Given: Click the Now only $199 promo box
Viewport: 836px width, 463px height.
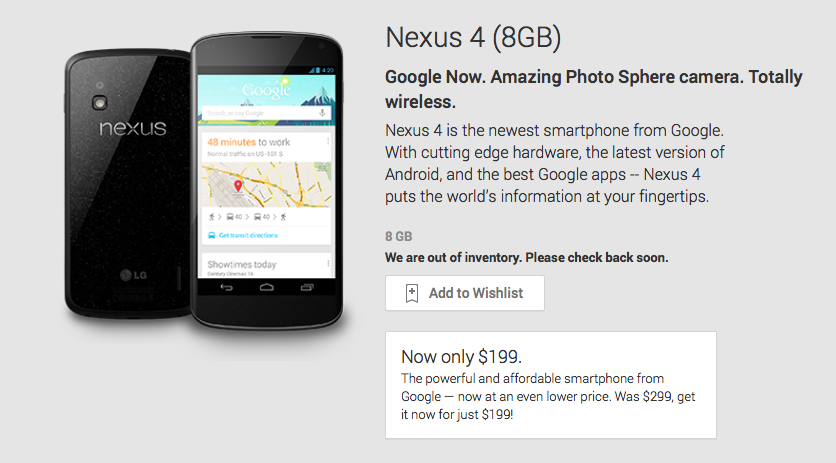Looking at the screenshot, I should pyautogui.click(x=551, y=385).
